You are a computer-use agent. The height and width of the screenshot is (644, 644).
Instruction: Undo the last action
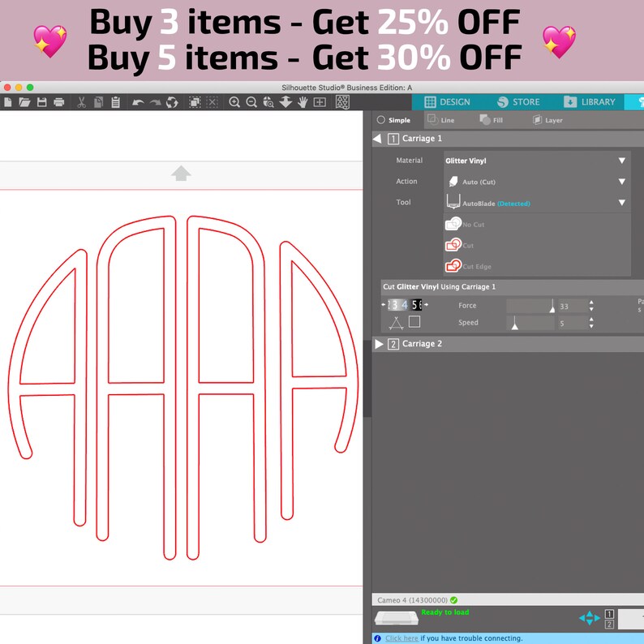pyautogui.click(x=138, y=102)
